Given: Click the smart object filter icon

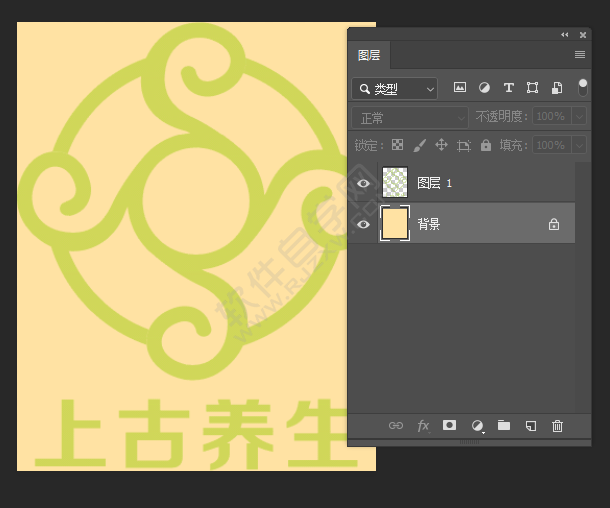Looking at the screenshot, I should click(x=557, y=88).
